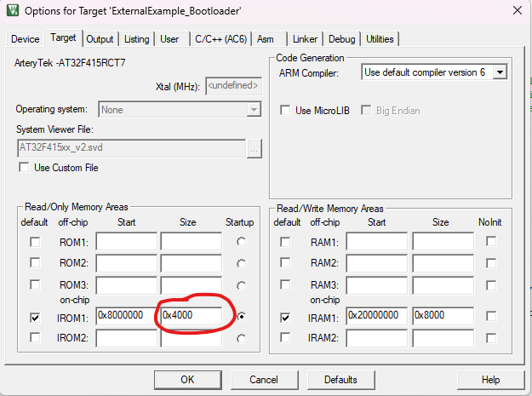Go to the Debug tab
The width and height of the screenshot is (532, 396).
(x=342, y=39)
